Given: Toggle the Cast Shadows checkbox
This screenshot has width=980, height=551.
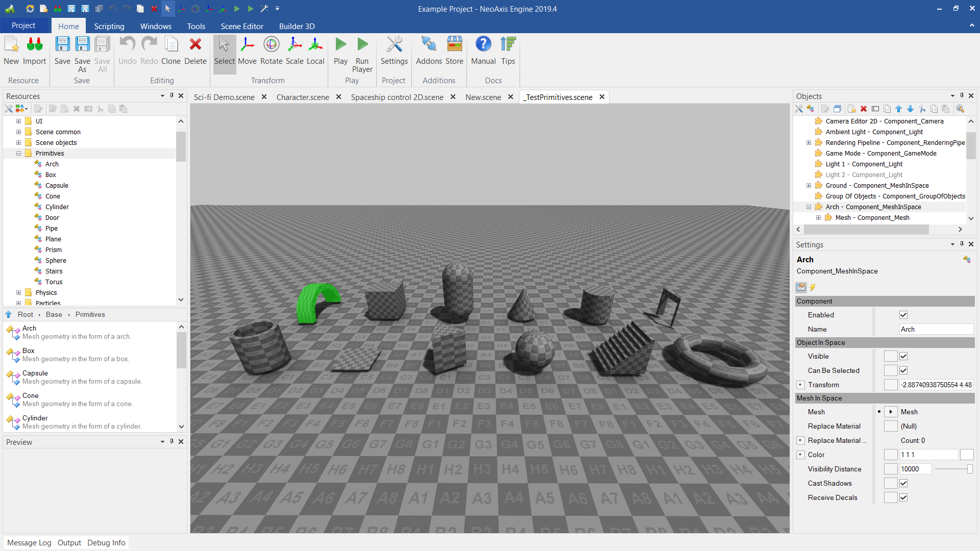Looking at the screenshot, I should (903, 483).
